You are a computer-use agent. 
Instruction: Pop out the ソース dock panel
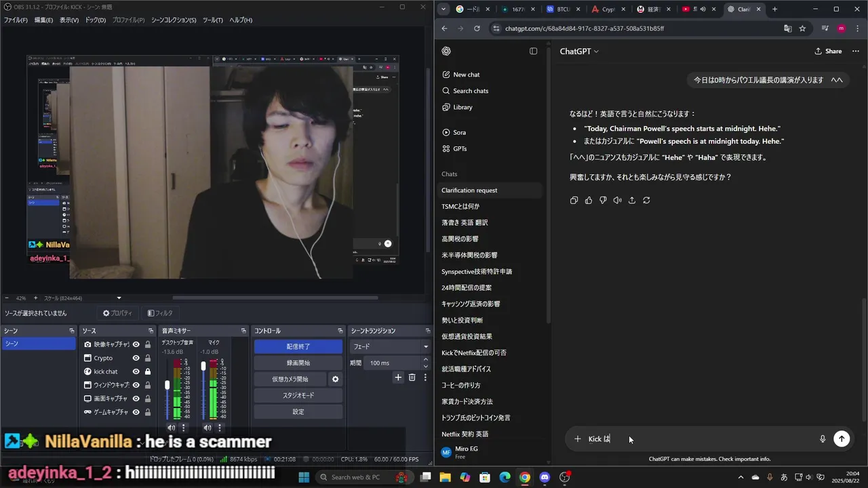point(151,331)
